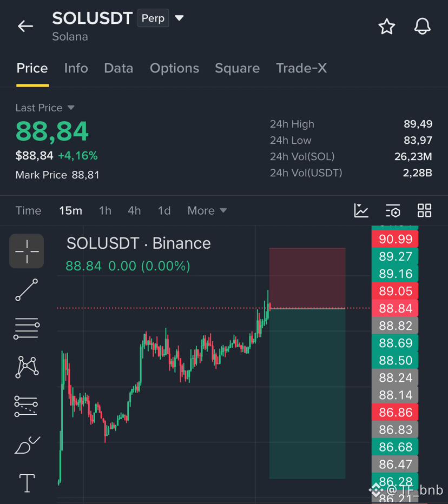
Task: Click the 88.50 price label
Action: 395,360
